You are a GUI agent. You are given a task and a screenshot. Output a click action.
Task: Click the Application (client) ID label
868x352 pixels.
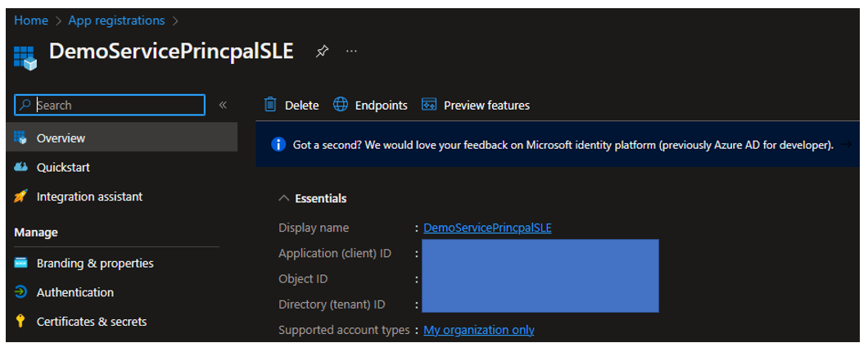click(335, 254)
